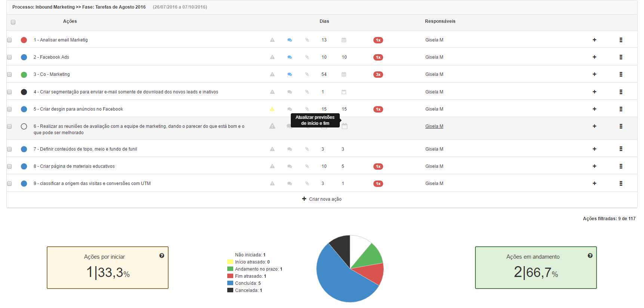Open calendar icon for Analisar email Marketig
This screenshot has height=308, width=644.
coord(344,40)
